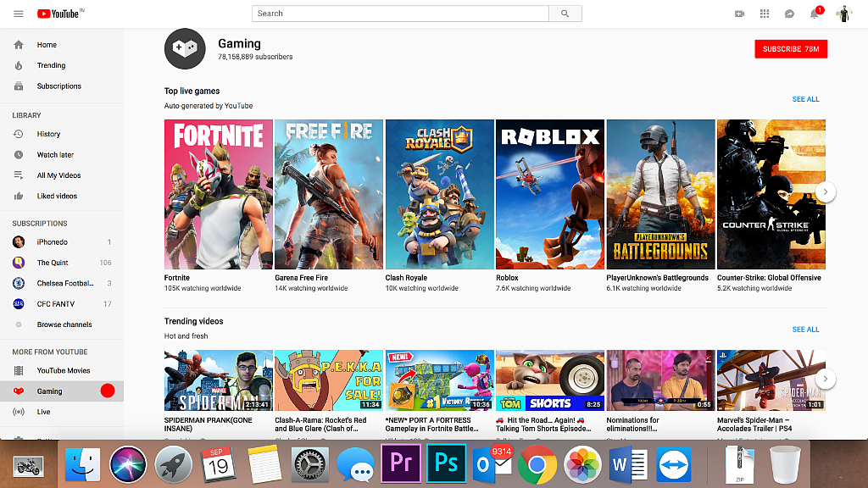Open Browse channels in sidebar
Image resolution: width=868 pixels, height=488 pixels.
point(62,324)
